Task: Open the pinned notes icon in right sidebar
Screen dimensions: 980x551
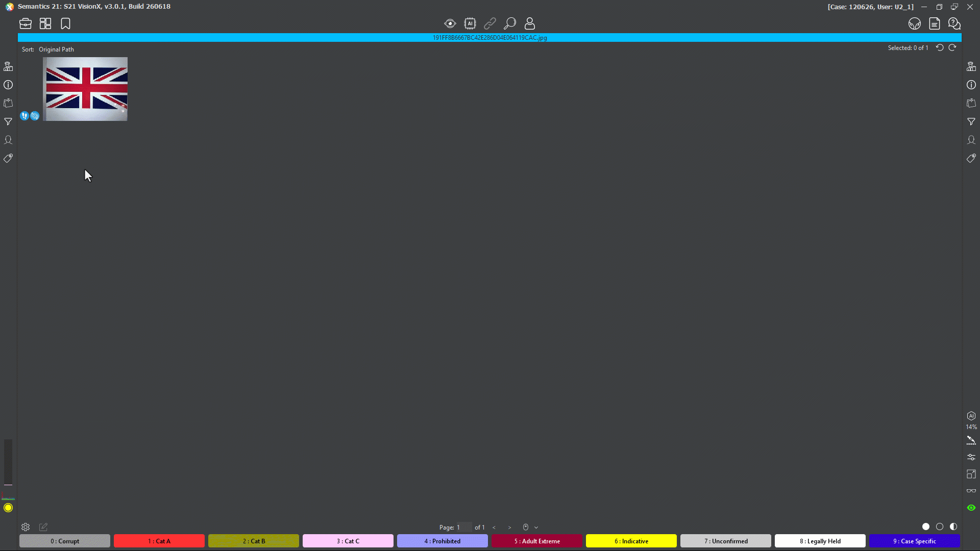Action: point(971,103)
